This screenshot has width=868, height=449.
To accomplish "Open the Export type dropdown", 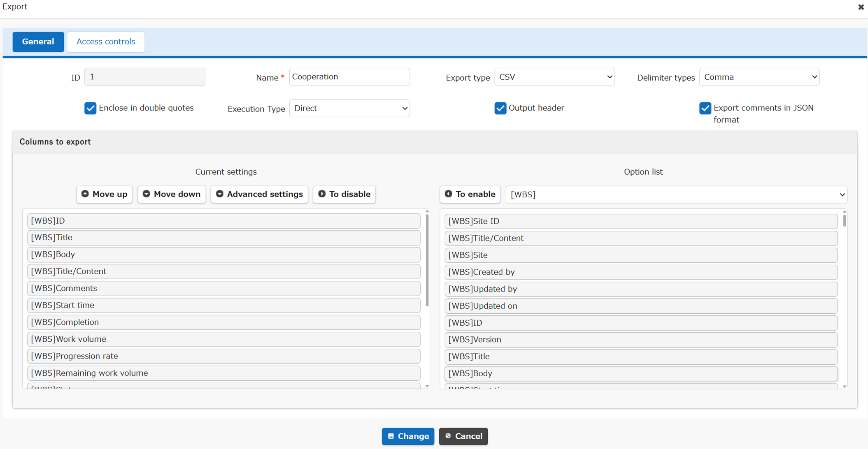I will pos(554,77).
